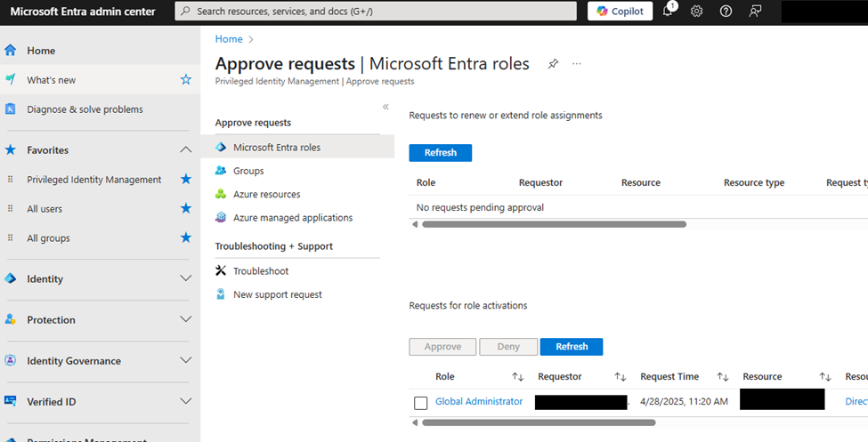Click the Azure managed applications icon
The height and width of the screenshot is (442, 868).
[221, 217]
